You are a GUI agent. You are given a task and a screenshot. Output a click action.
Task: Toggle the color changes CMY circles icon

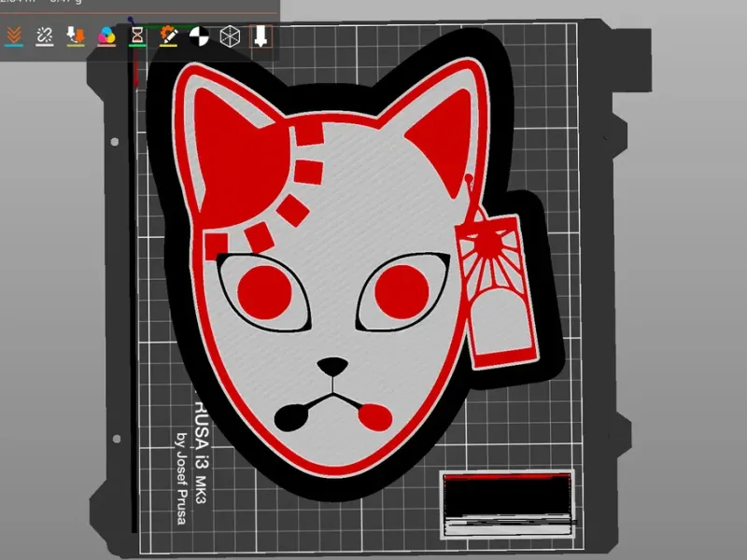tap(106, 36)
